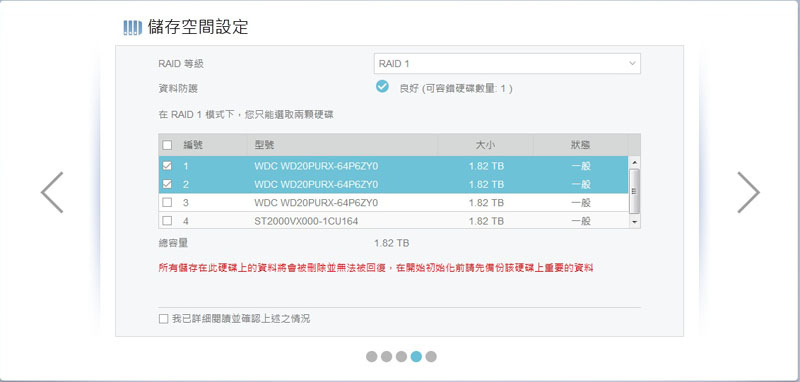Select model text of disk 1 row

[x=316, y=166]
